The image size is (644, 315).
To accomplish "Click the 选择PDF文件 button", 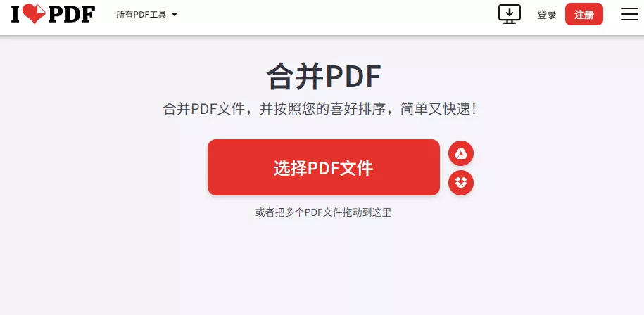I will pos(324,167).
